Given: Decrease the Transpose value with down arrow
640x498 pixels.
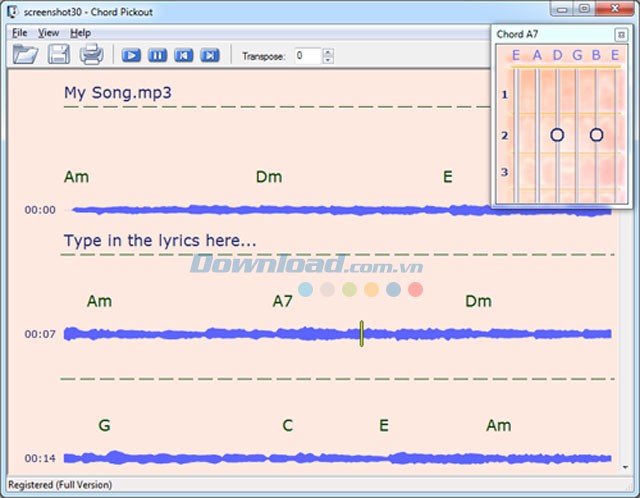Looking at the screenshot, I should (328, 60).
